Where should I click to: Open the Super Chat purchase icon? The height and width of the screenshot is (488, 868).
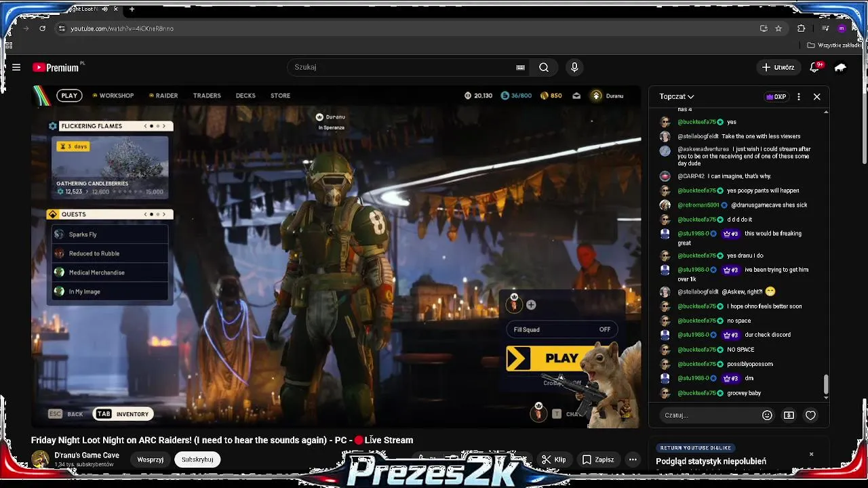click(789, 415)
